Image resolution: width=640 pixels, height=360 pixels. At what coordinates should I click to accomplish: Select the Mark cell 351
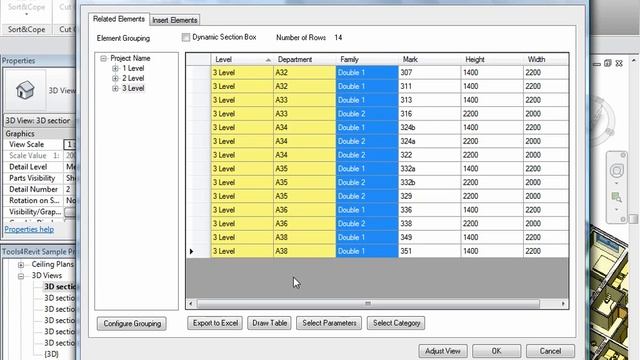point(429,251)
